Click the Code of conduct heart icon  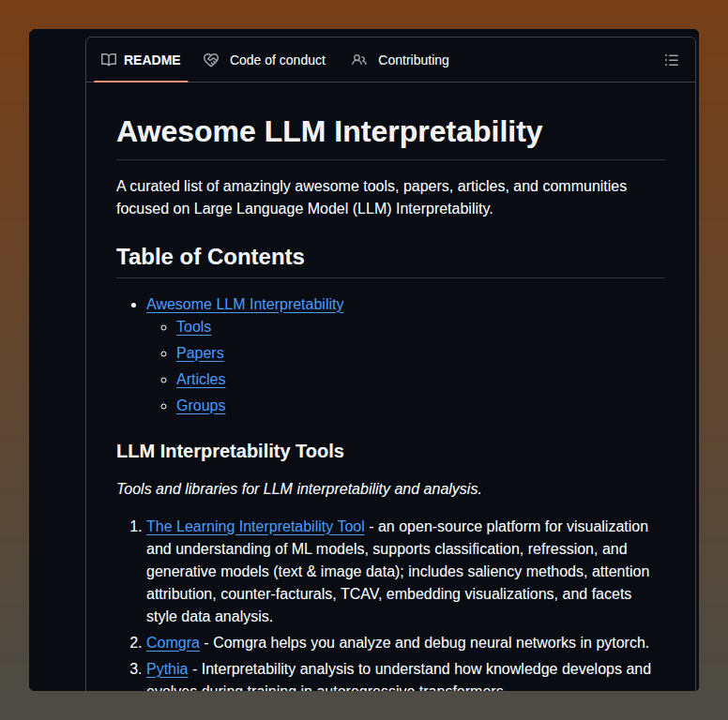(x=211, y=60)
